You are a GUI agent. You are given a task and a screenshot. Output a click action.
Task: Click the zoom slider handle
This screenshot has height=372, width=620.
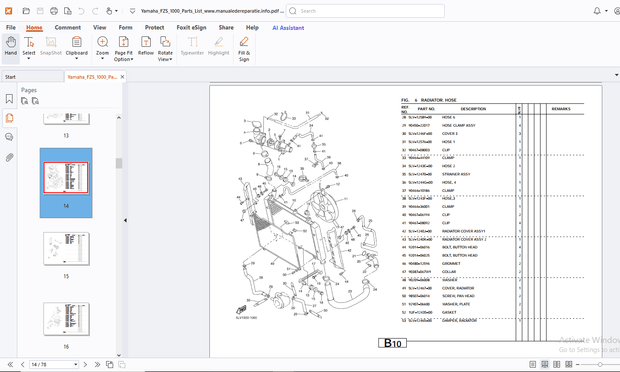(x=600, y=364)
